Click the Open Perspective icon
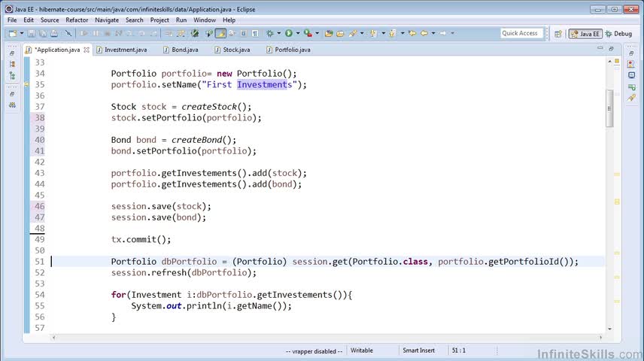 [558, 34]
